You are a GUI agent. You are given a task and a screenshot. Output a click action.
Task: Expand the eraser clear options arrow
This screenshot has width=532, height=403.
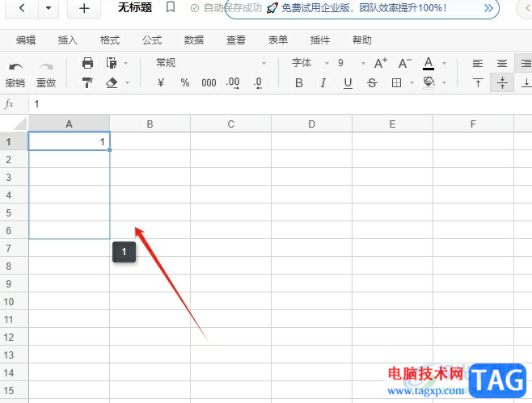(128, 82)
